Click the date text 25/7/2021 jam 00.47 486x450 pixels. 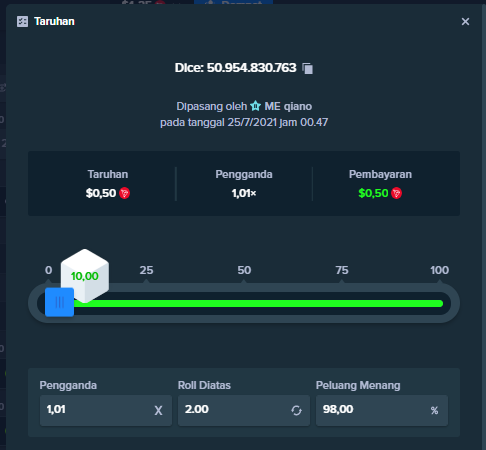point(278,122)
